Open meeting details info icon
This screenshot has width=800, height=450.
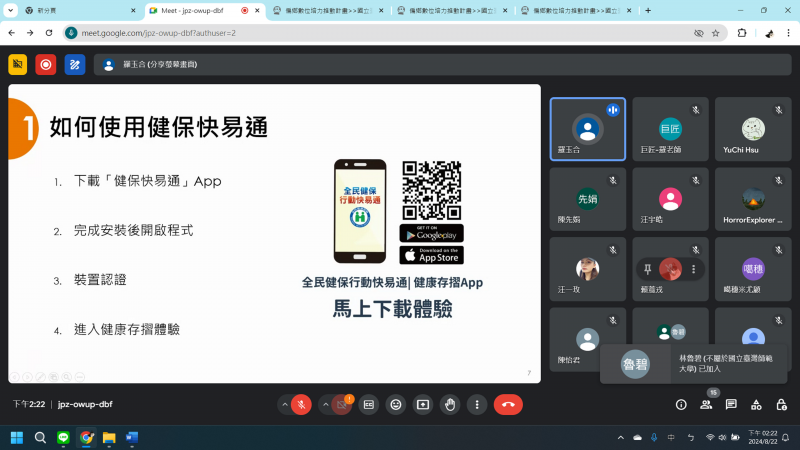pyautogui.click(x=681, y=404)
